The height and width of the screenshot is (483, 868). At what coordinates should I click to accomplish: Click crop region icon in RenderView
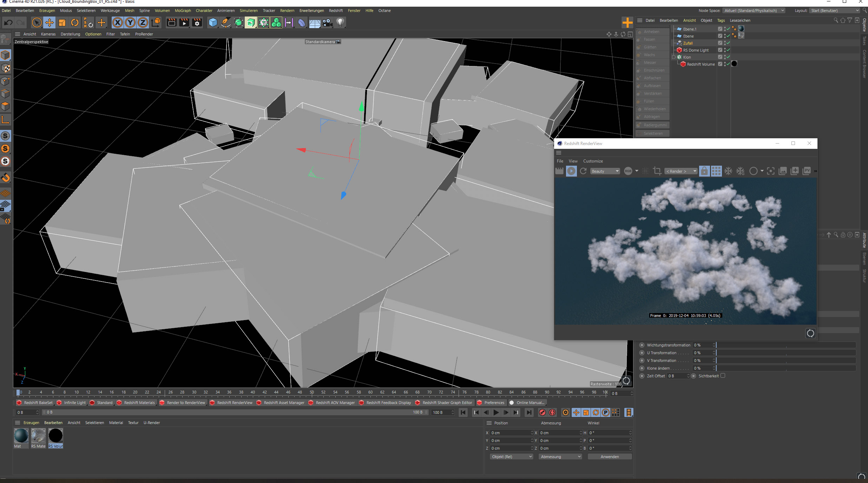(657, 171)
